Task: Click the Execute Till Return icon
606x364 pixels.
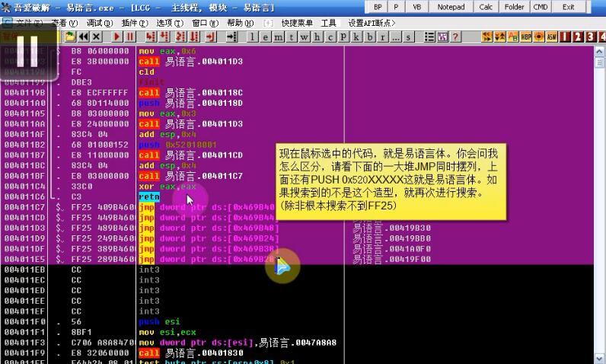Action: (x=210, y=37)
